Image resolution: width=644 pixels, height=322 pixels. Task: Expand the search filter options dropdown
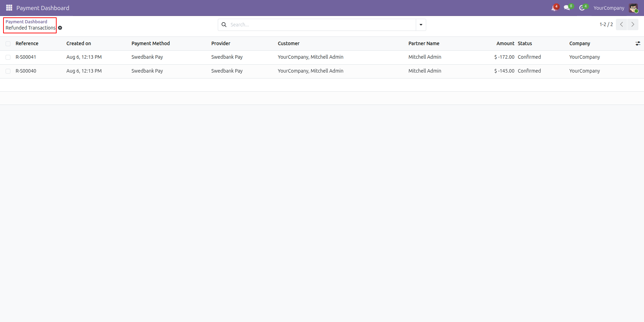[x=421, y=25]
